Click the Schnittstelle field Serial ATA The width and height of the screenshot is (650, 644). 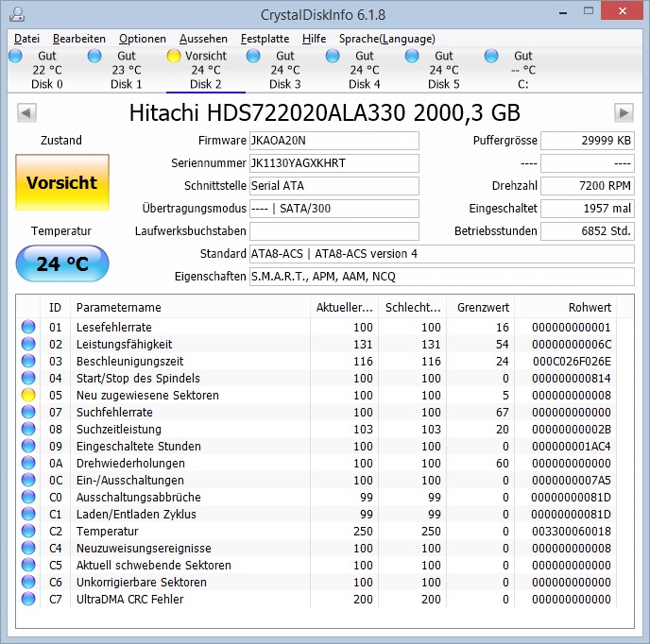[x=334, y=186]
